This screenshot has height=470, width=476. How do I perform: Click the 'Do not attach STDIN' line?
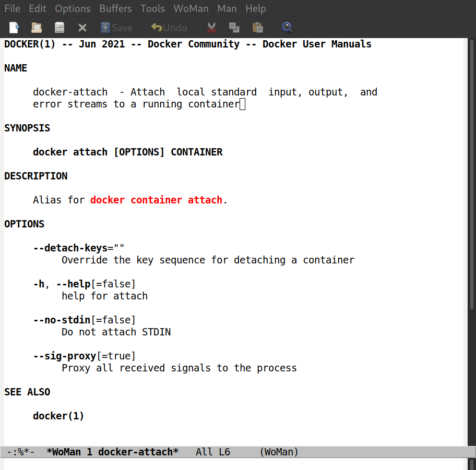(116, 332)
